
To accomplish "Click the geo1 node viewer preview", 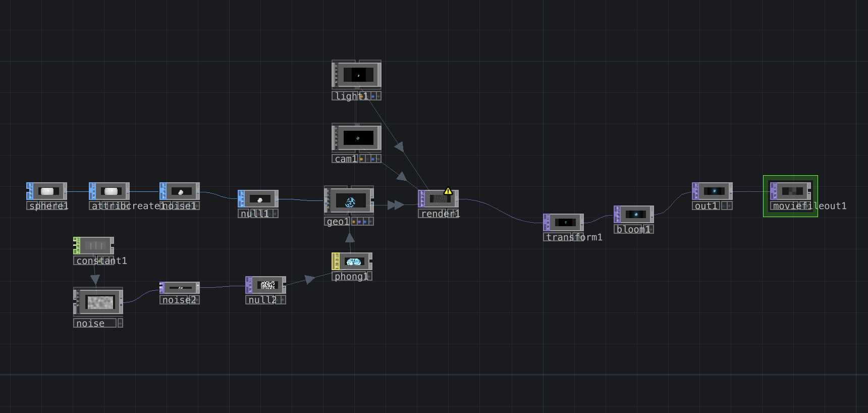I will 350,202.
